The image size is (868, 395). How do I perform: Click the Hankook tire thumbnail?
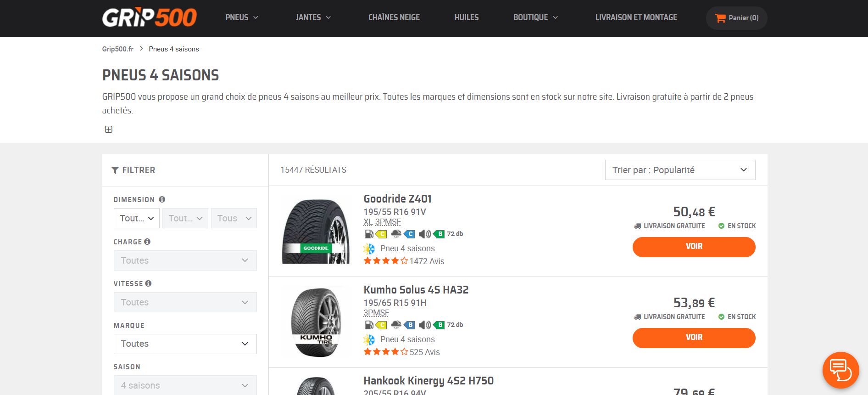[316, 386]
